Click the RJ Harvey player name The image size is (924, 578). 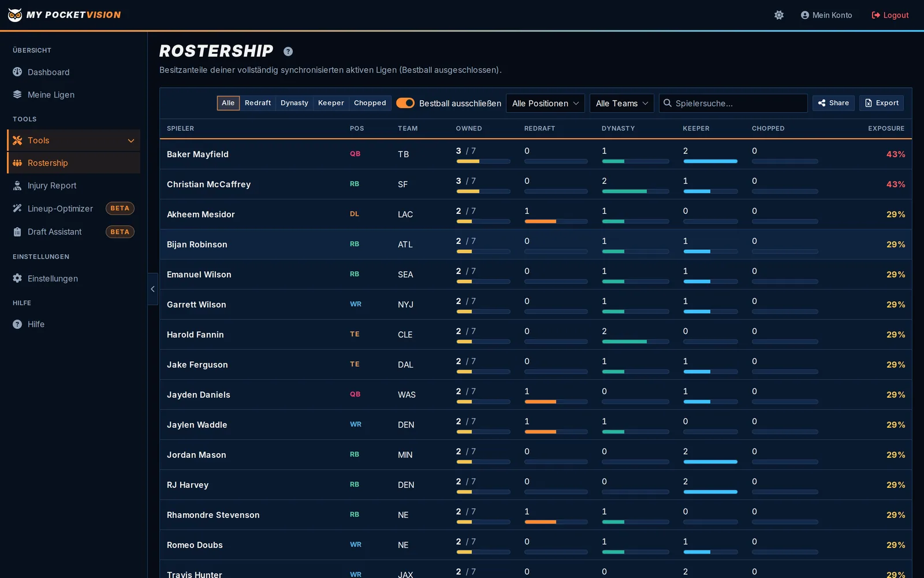point(188,485)
